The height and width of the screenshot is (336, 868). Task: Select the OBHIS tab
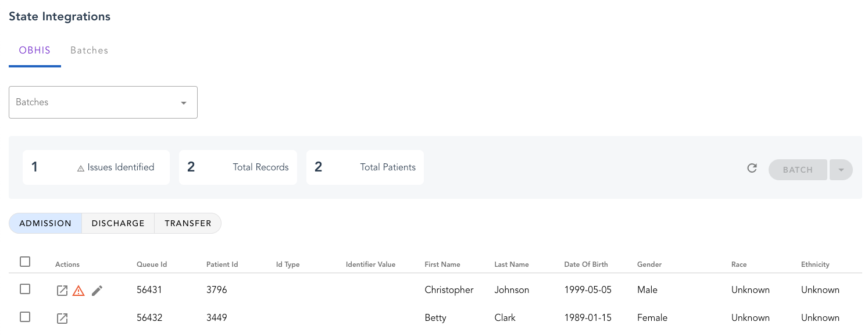35,51
